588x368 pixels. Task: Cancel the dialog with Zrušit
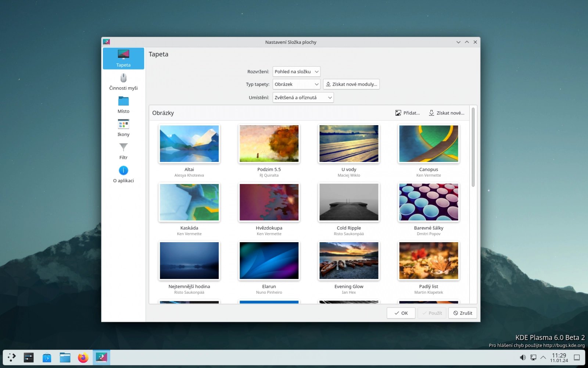click(x=462, y=313)
